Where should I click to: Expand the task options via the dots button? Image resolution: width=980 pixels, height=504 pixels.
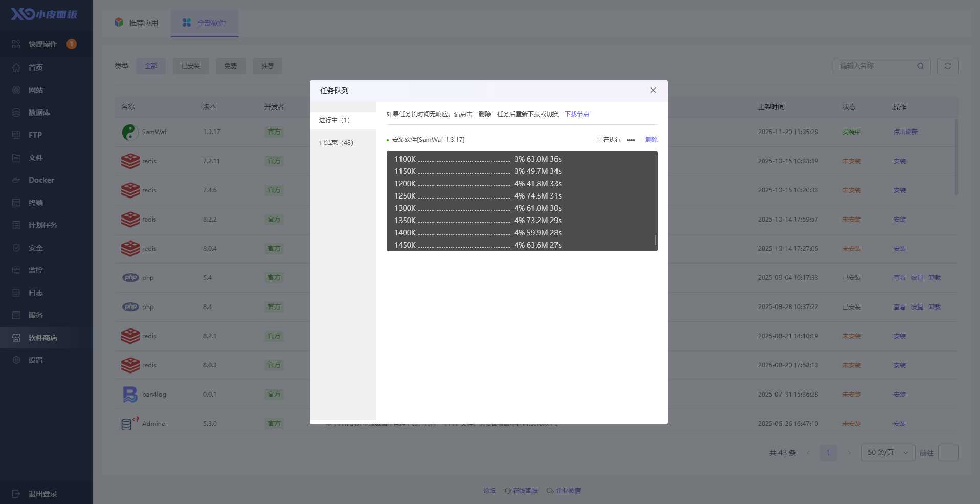631,139
